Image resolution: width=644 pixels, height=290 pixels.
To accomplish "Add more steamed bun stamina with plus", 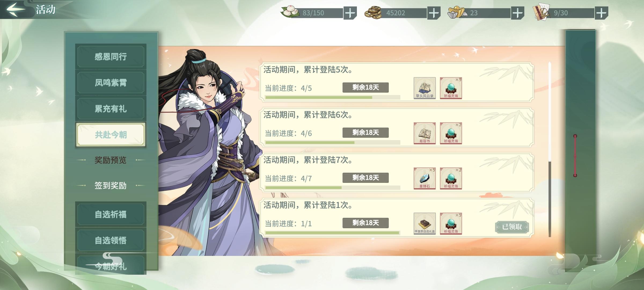I will tap(350, 13).
